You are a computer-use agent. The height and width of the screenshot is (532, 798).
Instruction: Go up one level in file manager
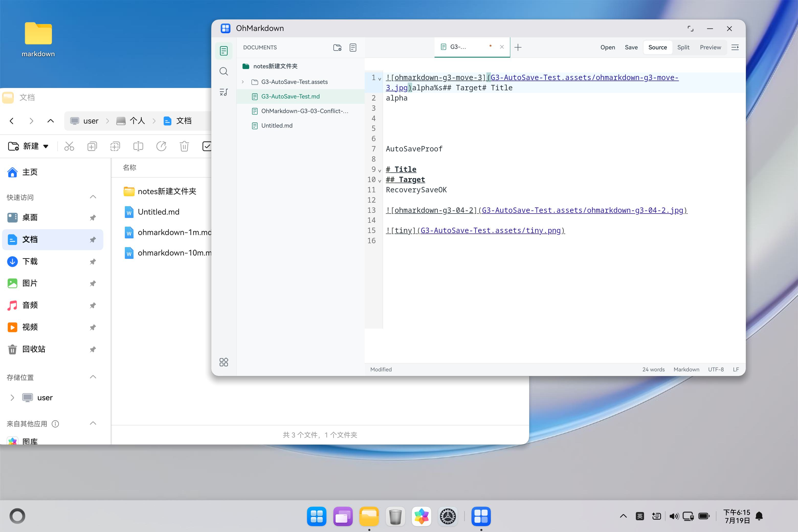(51, 121)
